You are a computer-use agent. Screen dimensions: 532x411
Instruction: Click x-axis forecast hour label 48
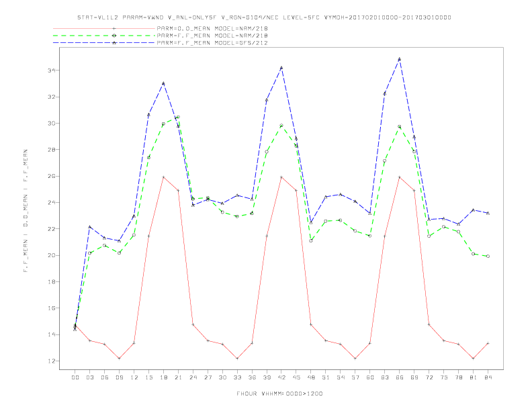[x=311, y=377]
